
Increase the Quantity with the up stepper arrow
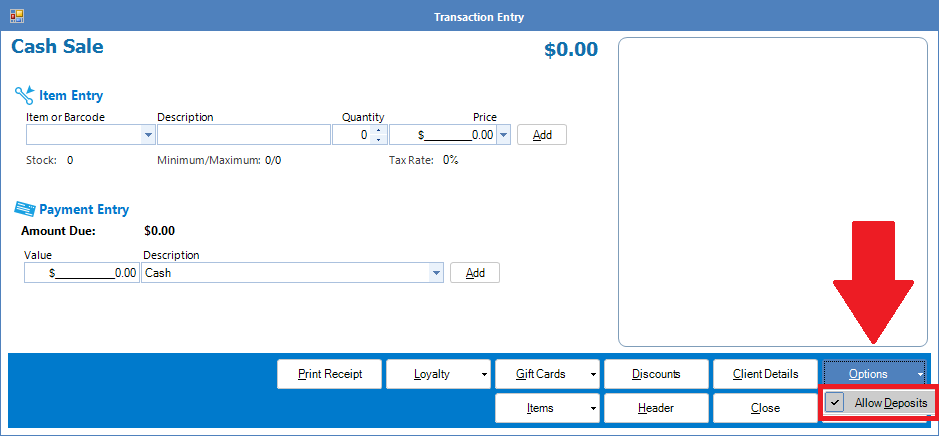[x=378, y=130]
